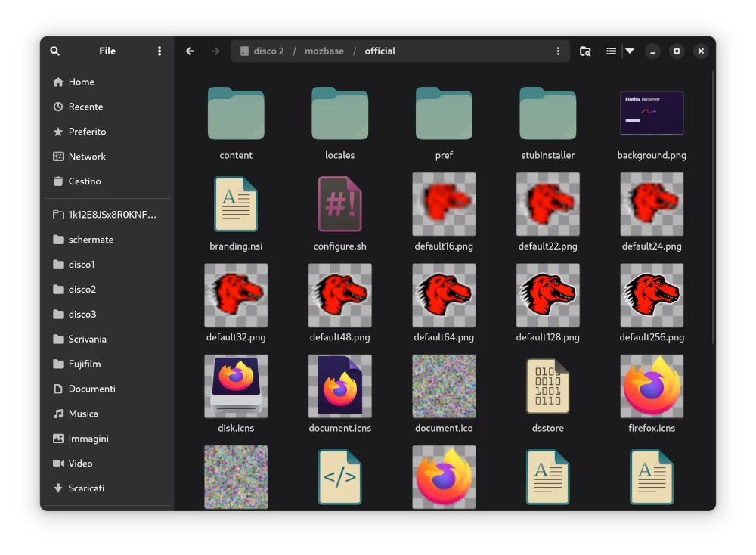Expand the view options dropdown arrow
The width and height of the screenshot is (756, 555).
pyautogui.click(x=630, y=51)
